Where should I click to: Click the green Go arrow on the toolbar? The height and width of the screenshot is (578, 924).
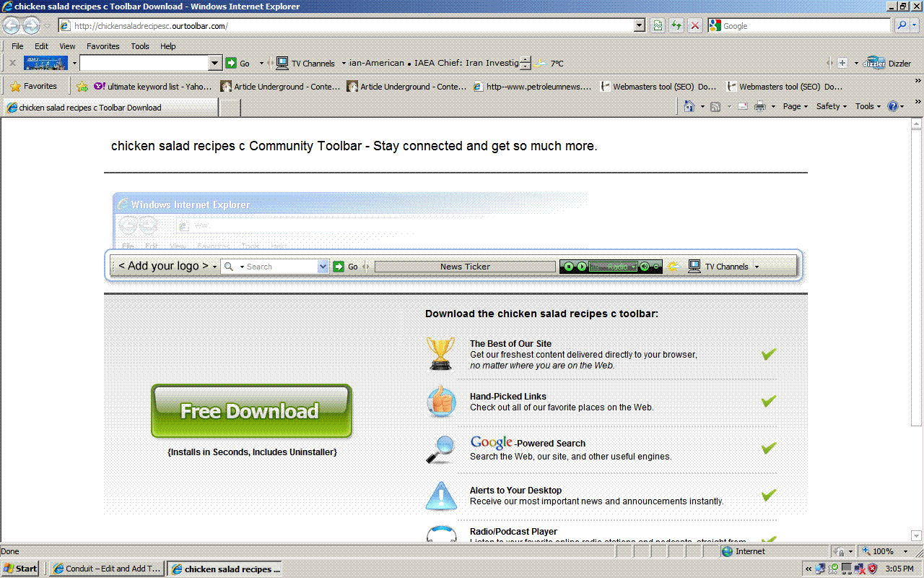[x=231, y=63]
